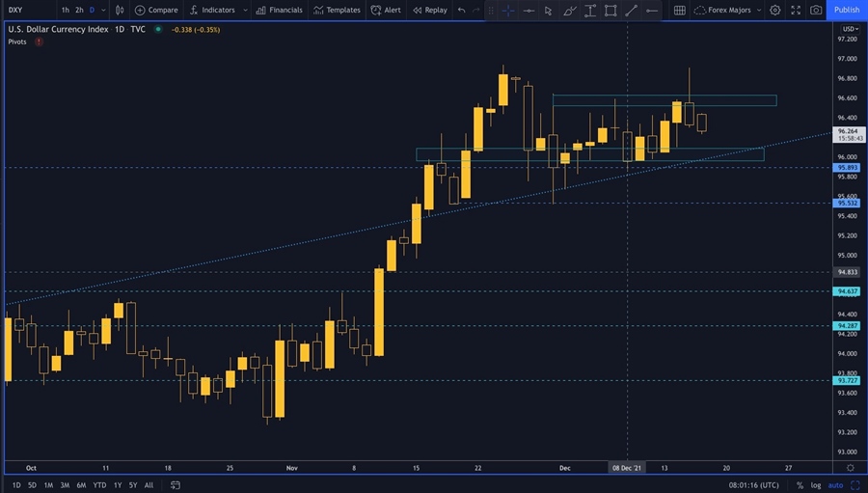Open the Forex Majors layout dropdown
Screen dimensions: 868x493
tap(726, 10)
